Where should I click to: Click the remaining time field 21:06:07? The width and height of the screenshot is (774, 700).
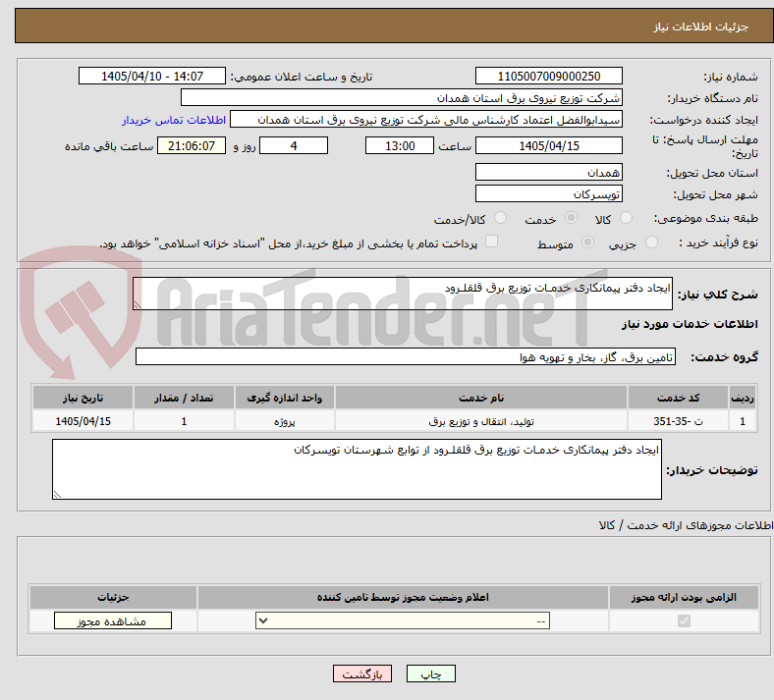(192, 145)
